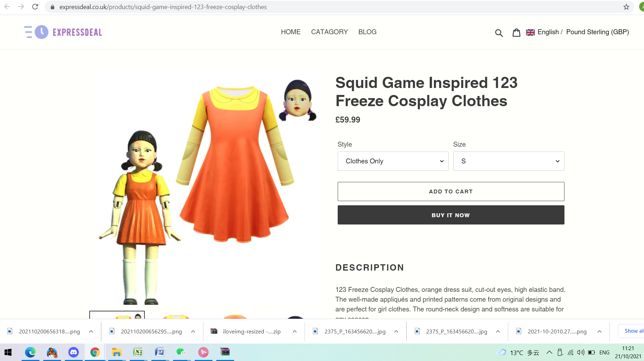644x361 pixels.
Task: Expand options for the 2021-10-2010.27 png download
Action: point(599,331)
